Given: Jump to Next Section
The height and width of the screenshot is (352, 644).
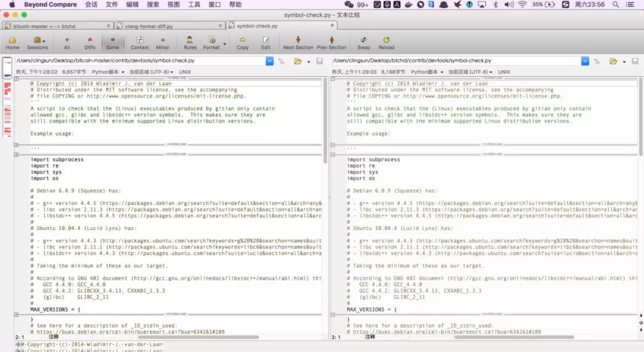Looking at the screenshot, I should (x=298, y=43).
